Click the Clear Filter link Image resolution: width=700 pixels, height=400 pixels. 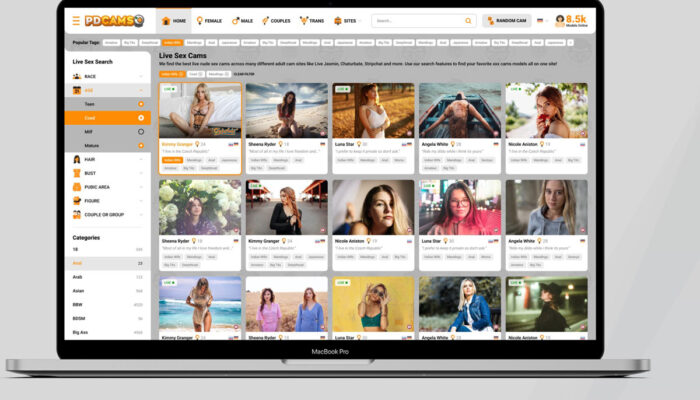tap(244, 74)
